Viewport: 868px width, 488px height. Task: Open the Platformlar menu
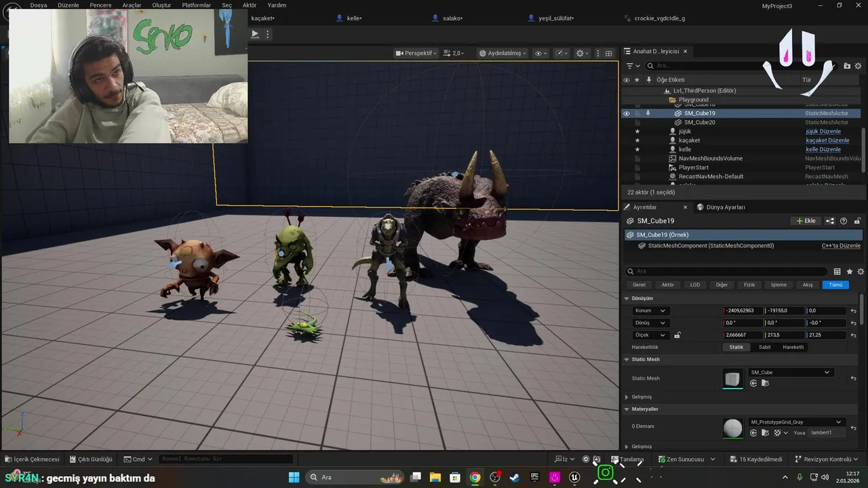(196, 5)
